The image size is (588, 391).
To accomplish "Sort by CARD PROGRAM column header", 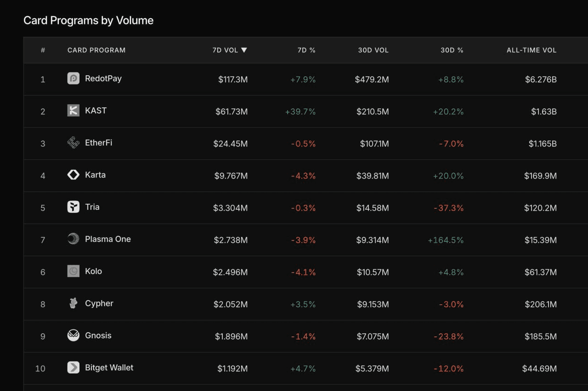I will 96,50.
